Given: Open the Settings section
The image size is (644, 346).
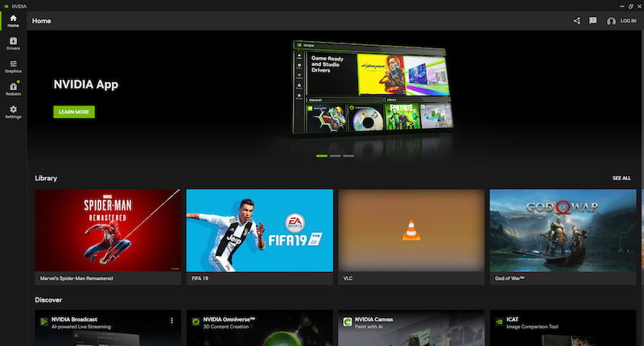Looking at the screenshot, I should 13,112.
